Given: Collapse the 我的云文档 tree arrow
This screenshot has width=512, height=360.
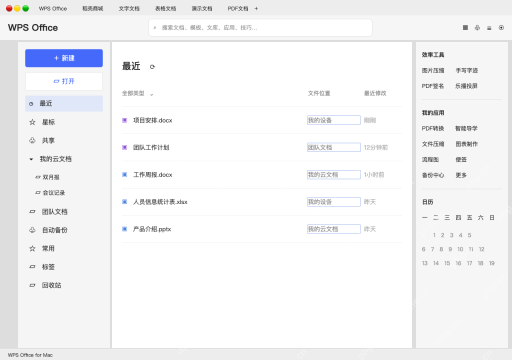Looking at the screenshot, I should 31,159.
